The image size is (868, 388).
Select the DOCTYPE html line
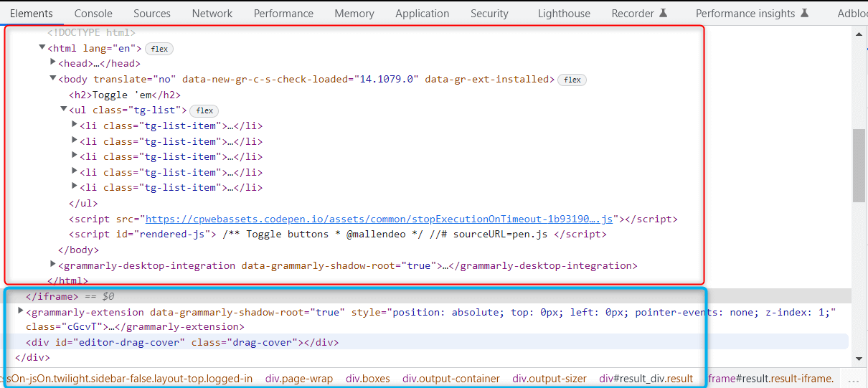click(91, 32)
